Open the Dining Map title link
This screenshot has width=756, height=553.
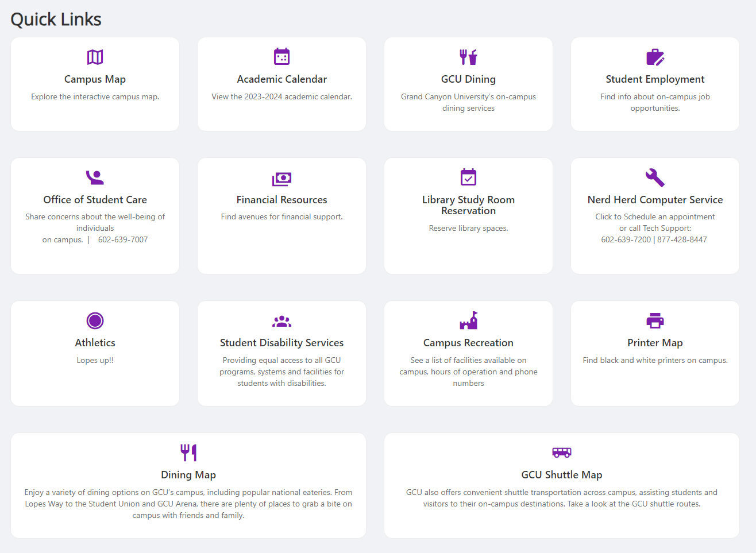click(x=188, y=475)
